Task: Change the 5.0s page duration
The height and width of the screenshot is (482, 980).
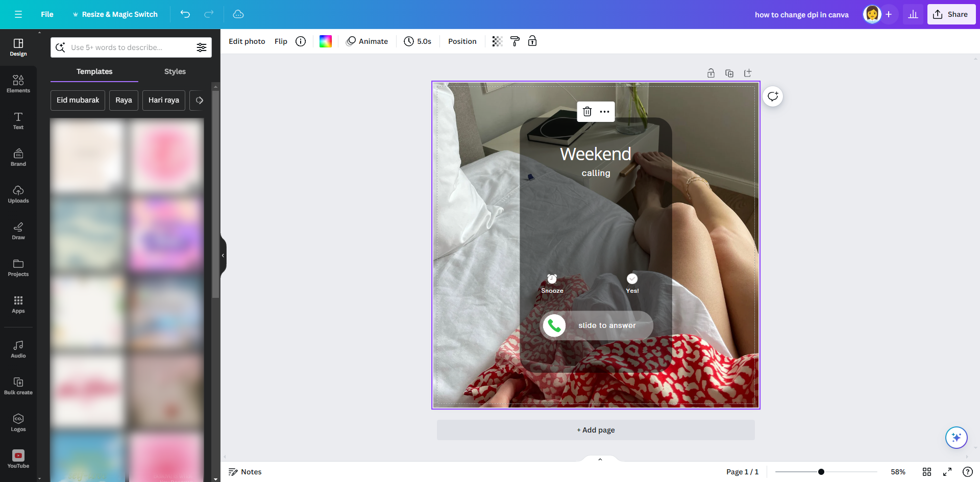Action: click(418, 41)
